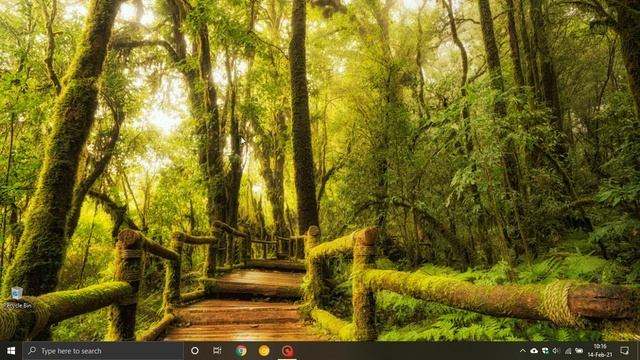The height and width of the screenshot is (360, 640).
Task: Open the clock showing 14-Feb-21
Action: pos(600,351)
